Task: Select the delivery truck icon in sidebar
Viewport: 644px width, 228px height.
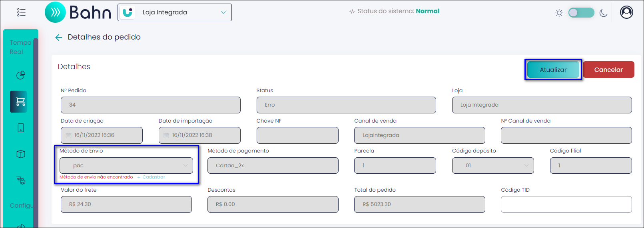Action: coord(21,180)
